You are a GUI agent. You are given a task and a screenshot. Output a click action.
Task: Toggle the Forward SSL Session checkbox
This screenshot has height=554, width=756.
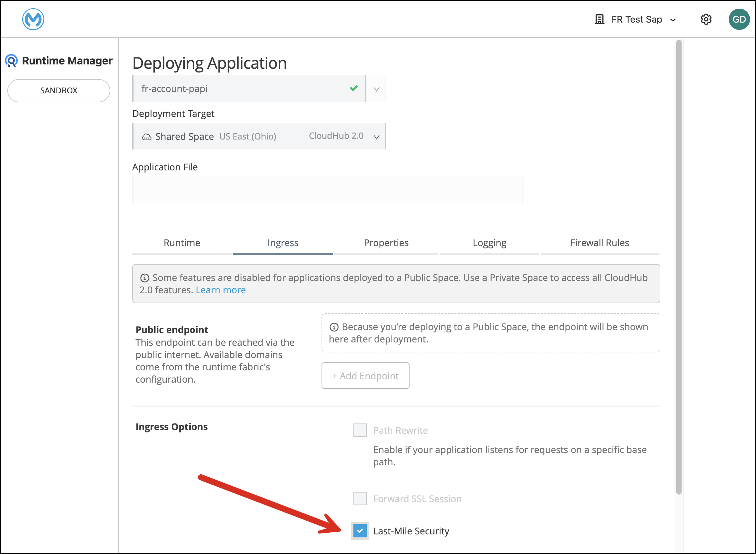click(x=360, y=499)
